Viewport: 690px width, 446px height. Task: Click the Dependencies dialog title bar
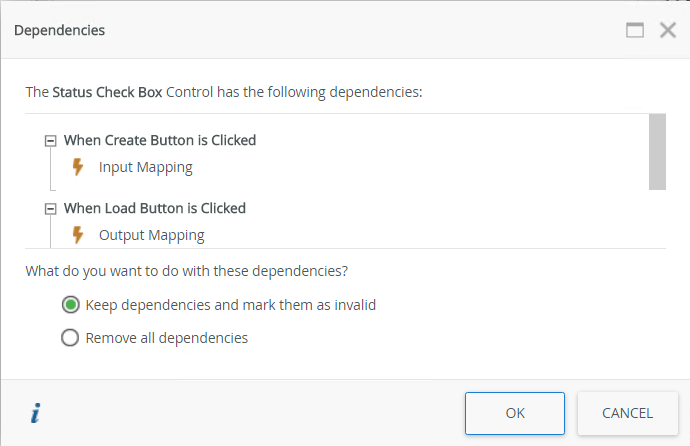[300, 30]
